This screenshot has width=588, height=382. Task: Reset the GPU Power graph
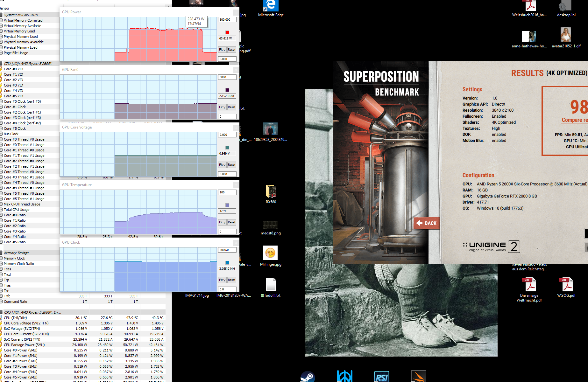point(232,50)
